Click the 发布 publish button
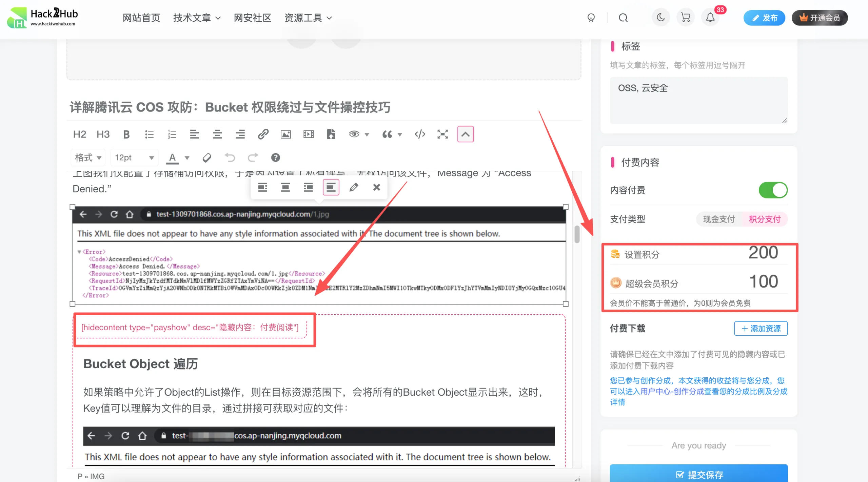 [x=764, y=18]
